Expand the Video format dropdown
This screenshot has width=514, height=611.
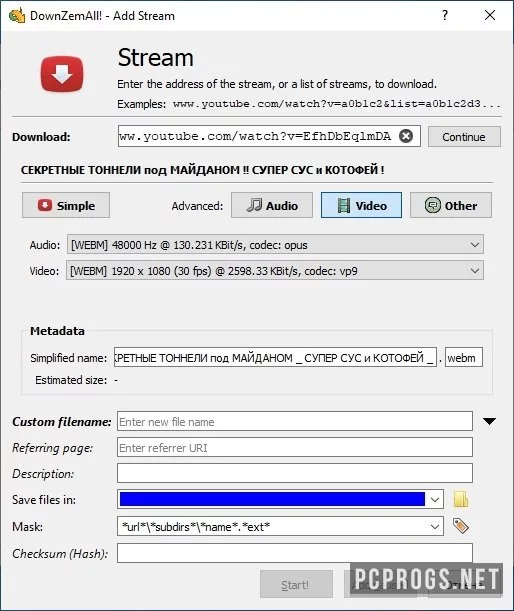[275, 271]
